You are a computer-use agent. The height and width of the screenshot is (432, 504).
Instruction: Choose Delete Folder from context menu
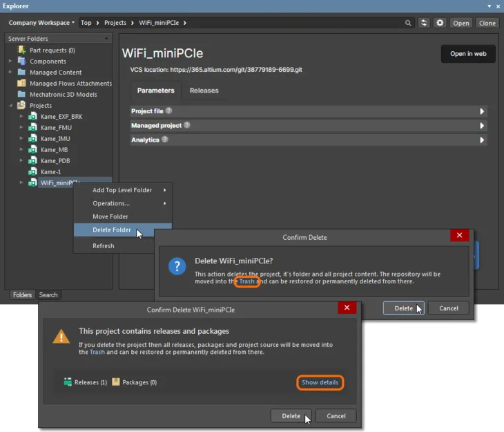[x=123, y=230]
